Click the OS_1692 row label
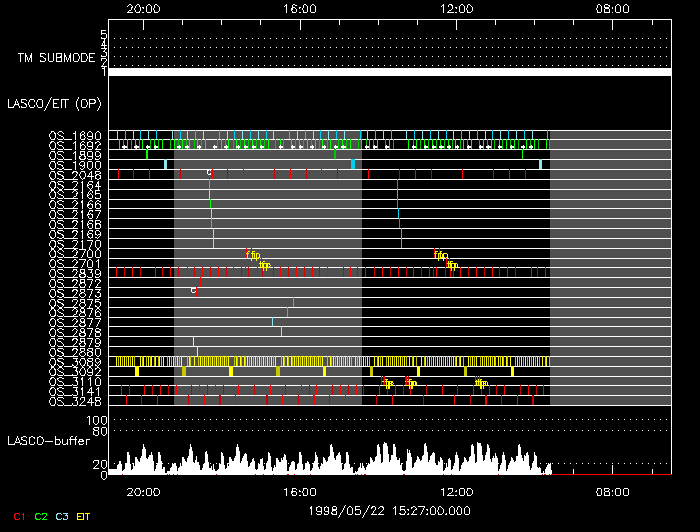 [75, 145]
